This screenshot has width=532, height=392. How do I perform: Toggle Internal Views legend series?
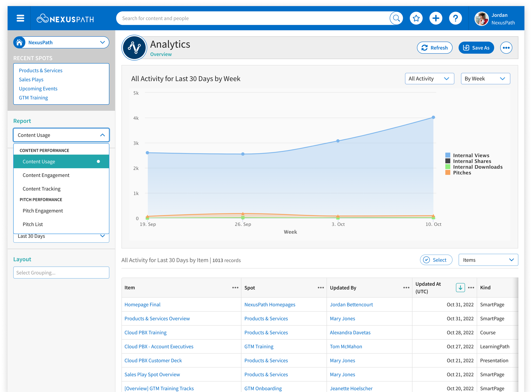click(x=471, y=155)
